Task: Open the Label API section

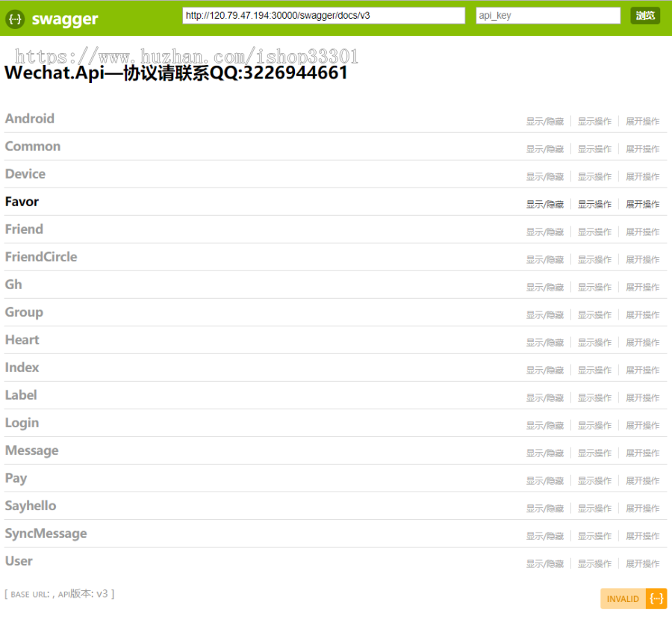Action: [21, 395]
